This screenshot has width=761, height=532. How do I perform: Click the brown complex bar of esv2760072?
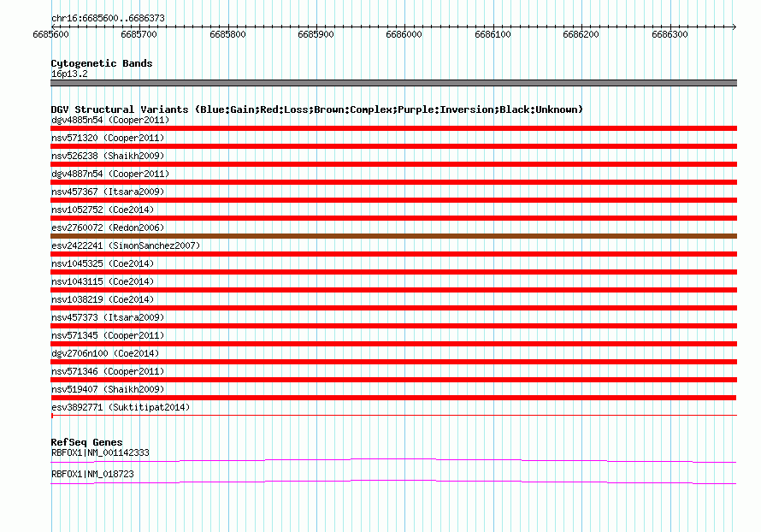pyautogui.click(x=393, y=236)
